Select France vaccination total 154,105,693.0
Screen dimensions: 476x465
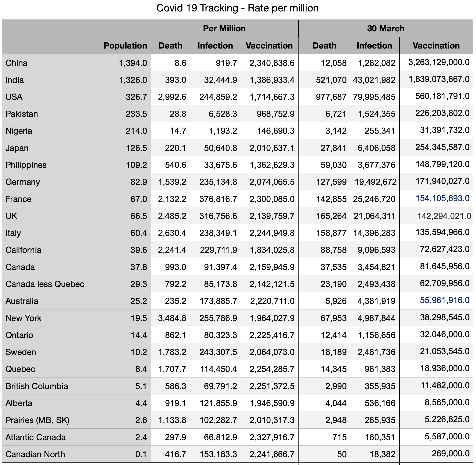[x=442, y=198]
